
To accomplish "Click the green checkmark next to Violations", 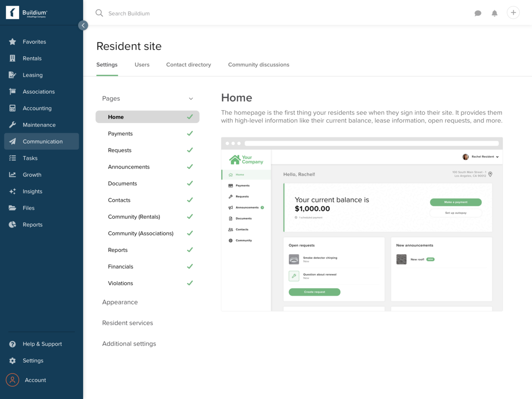I will click(190, 283).
